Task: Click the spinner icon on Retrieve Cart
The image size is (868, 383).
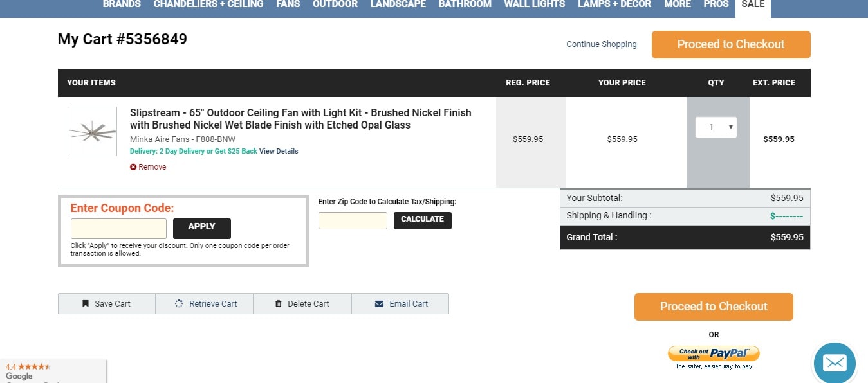Action: click(180, 304)
